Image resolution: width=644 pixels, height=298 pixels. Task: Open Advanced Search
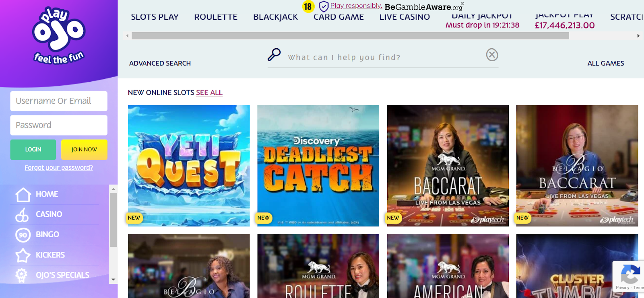point(160,64)
